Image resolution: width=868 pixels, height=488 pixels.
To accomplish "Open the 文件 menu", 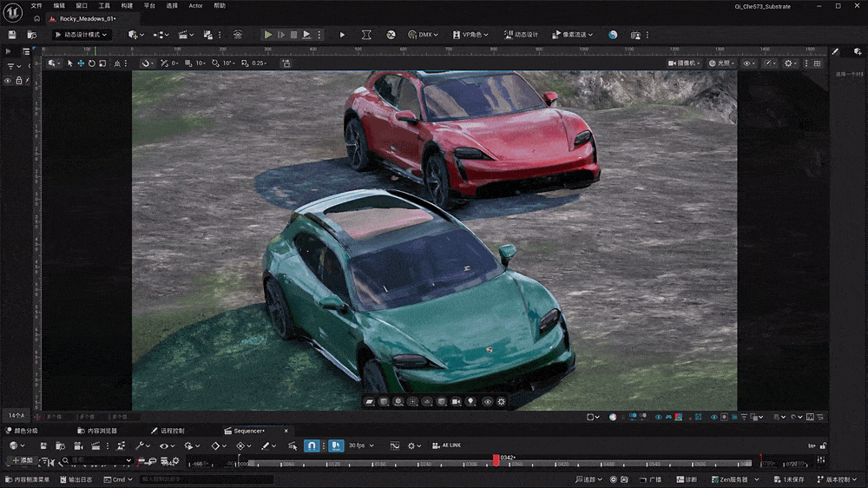I will [36, 5].
